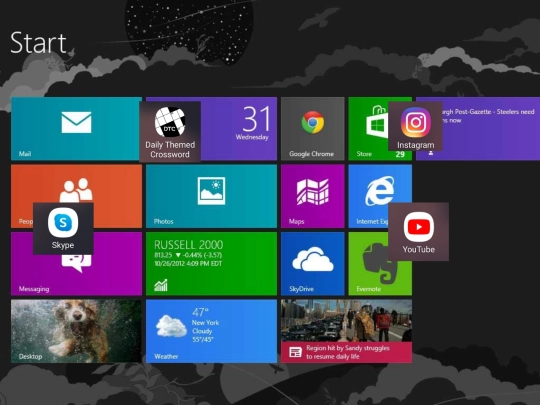Open the Mail tile

76,128
